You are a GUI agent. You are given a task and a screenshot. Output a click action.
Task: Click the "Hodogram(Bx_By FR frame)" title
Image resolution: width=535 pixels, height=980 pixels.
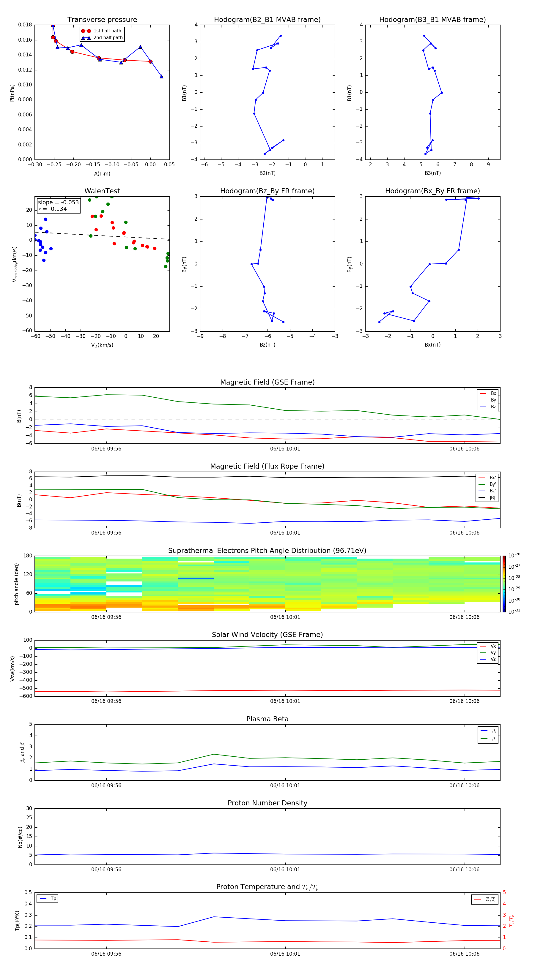coord(432,191)
